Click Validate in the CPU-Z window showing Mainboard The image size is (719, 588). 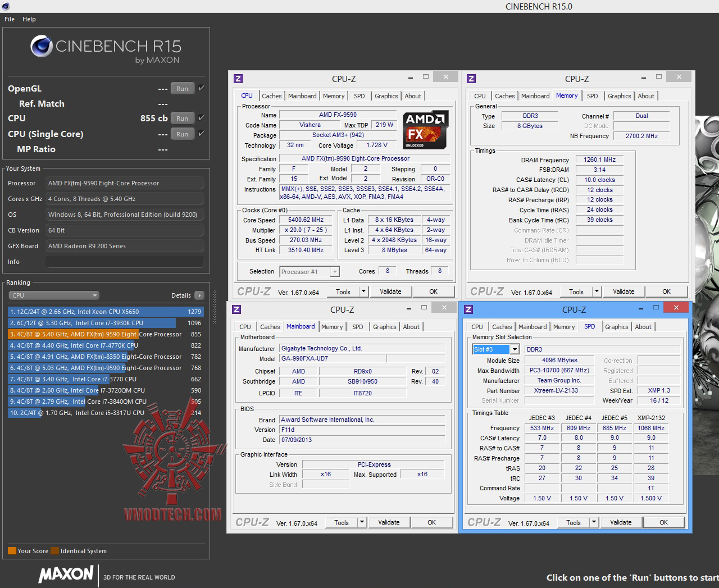click(389, 522)
